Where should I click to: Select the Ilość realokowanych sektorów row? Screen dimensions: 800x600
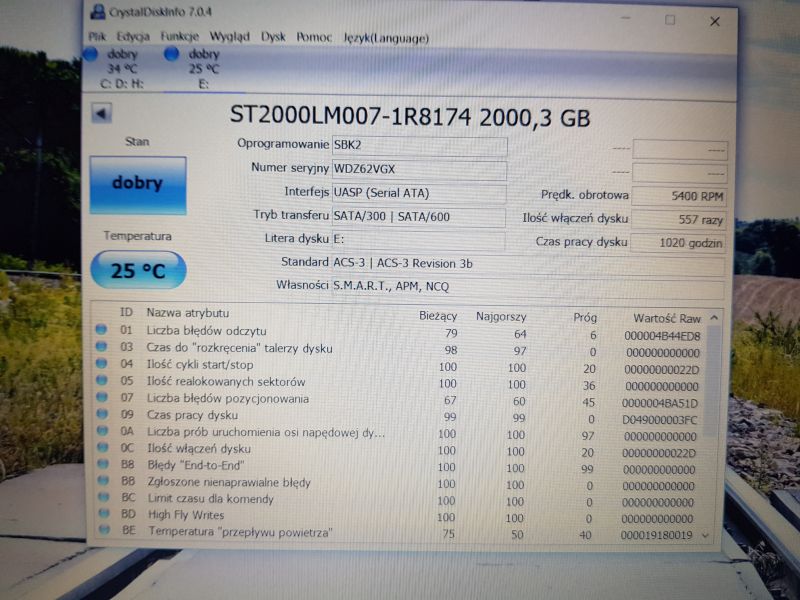click(x=399, y=384)
